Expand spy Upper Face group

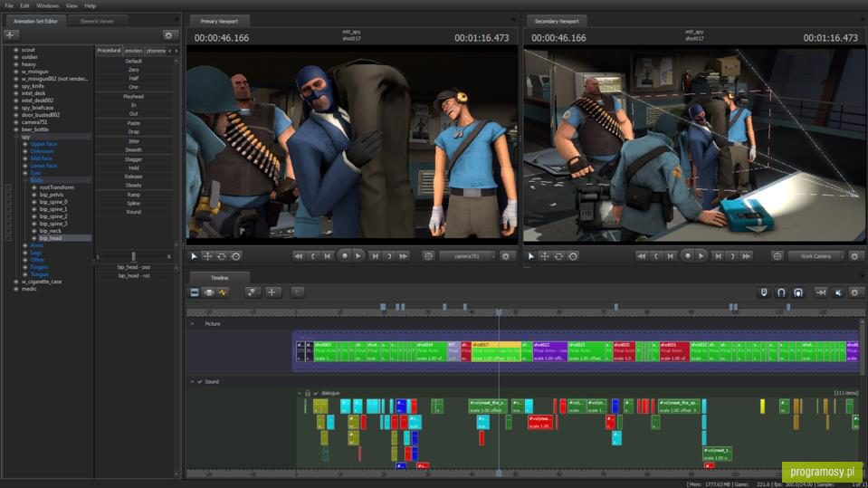pyautogui.click(x=25, y=144)
